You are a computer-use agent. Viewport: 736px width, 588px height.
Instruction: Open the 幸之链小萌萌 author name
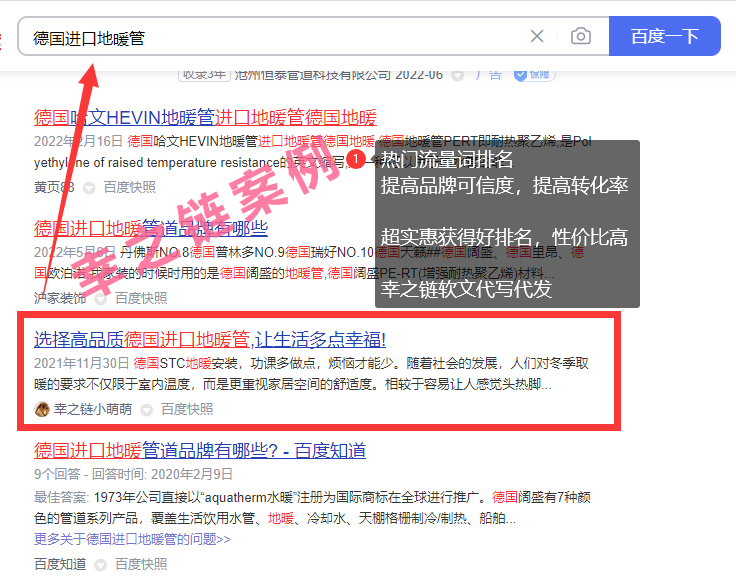(x=92, y=409)
